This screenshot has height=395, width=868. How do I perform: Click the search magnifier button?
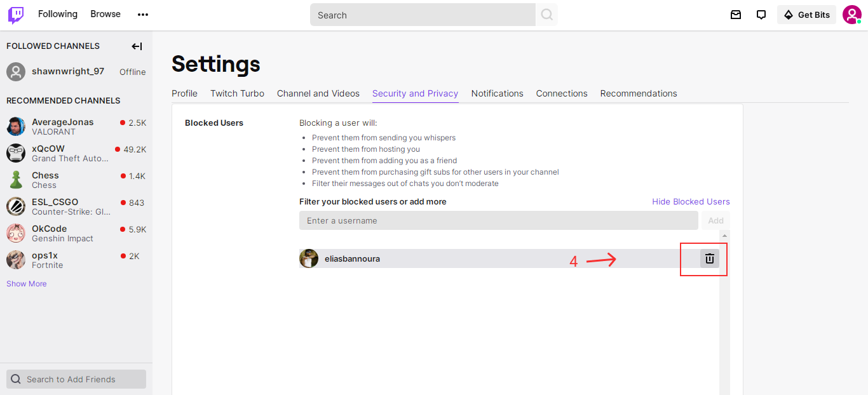pos(546,15)
